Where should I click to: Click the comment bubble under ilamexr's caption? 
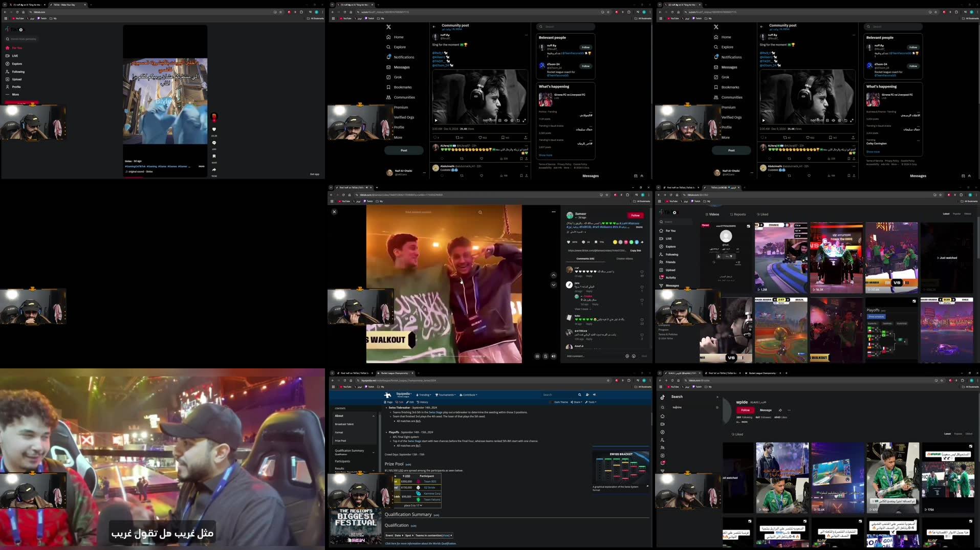(583, 242)
